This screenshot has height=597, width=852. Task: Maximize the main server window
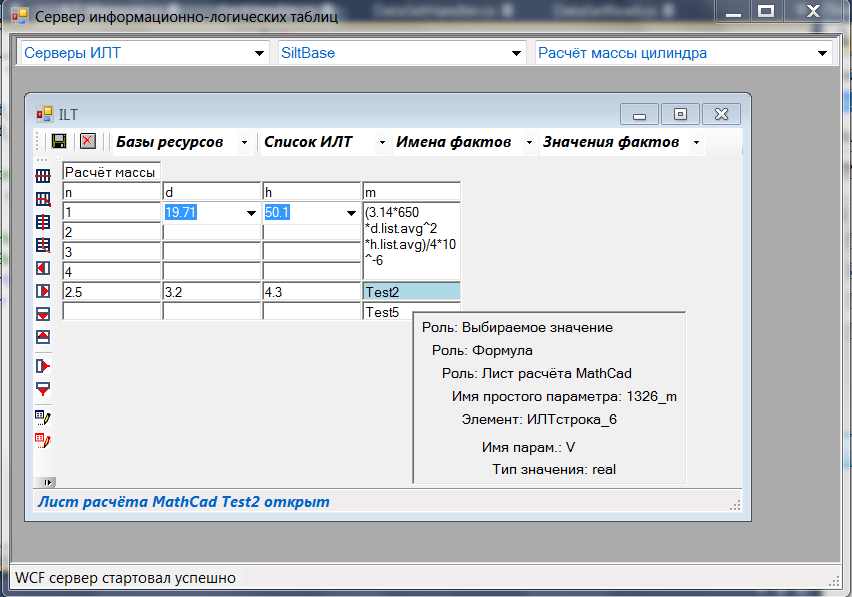point(766,11)
